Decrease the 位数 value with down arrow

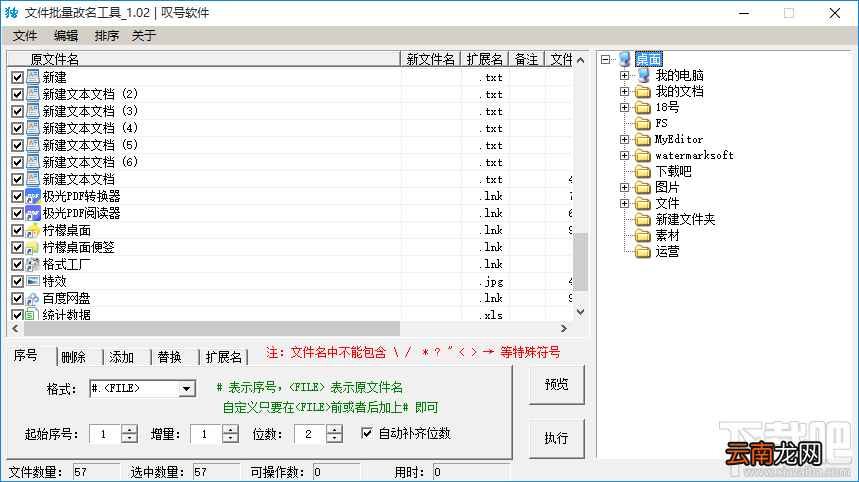coord(334,439)
